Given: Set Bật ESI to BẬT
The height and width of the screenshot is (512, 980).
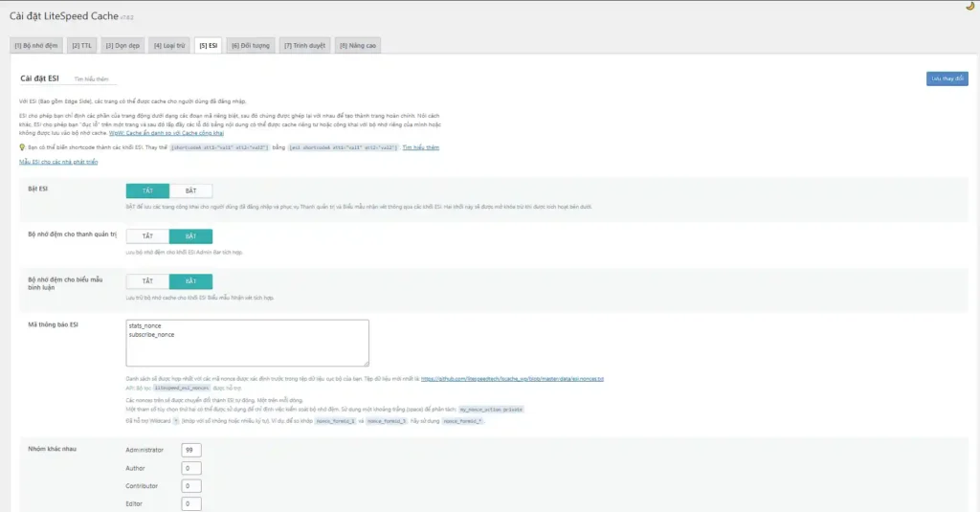Looking at the screenshot, I should (190, 190).
